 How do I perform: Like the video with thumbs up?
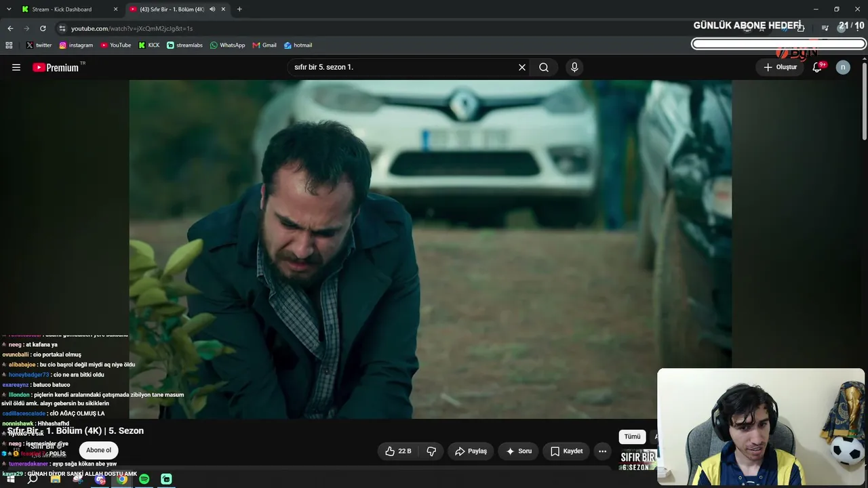click(398, 451)
